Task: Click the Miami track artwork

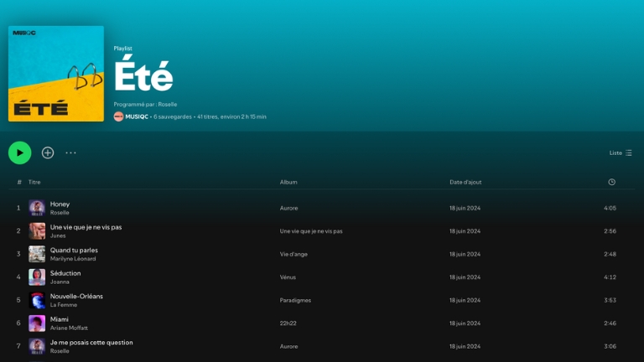Action: [x=37, y=323]
